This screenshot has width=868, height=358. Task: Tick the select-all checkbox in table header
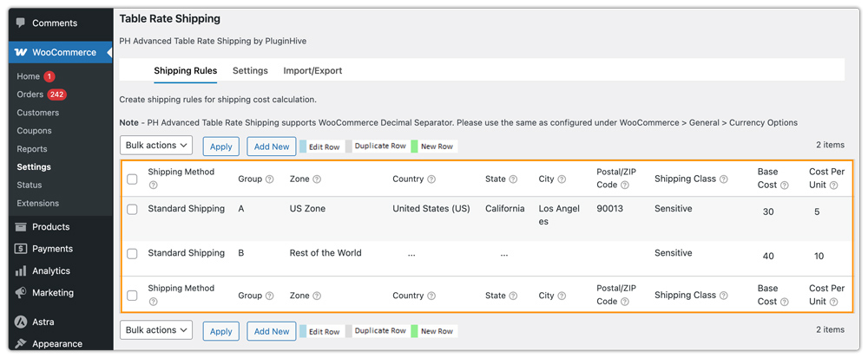132,179
